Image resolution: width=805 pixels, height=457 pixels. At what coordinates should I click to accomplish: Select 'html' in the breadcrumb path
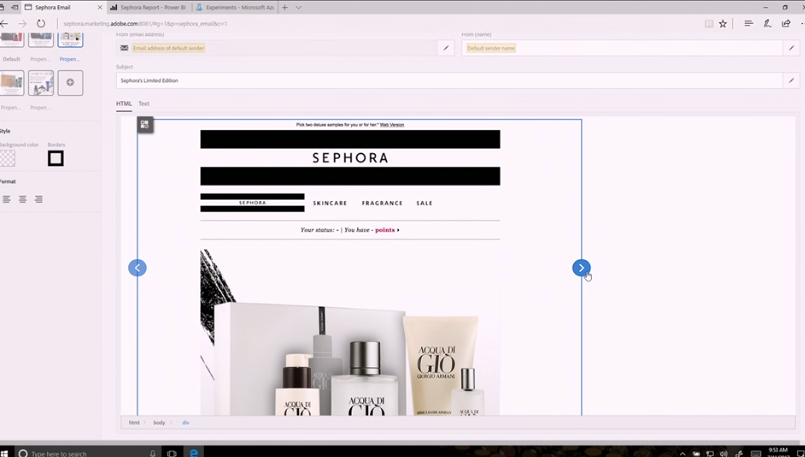[x=134, y=423]
